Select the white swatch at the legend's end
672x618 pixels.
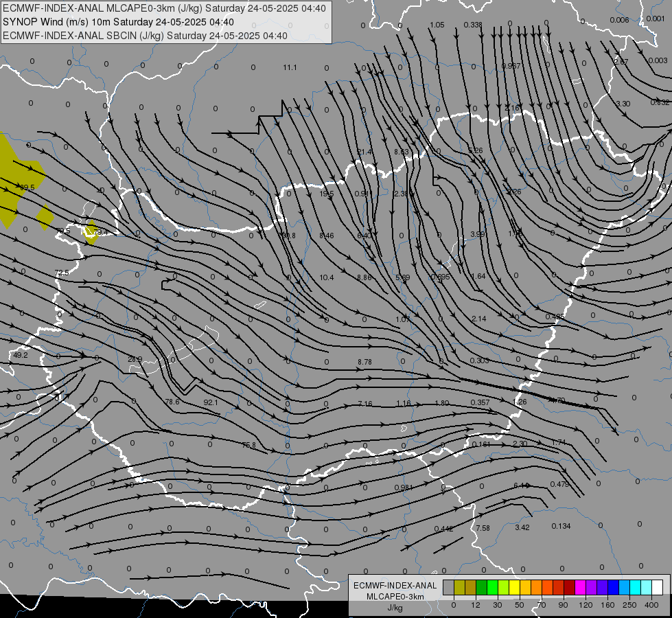tap(657, 587)
